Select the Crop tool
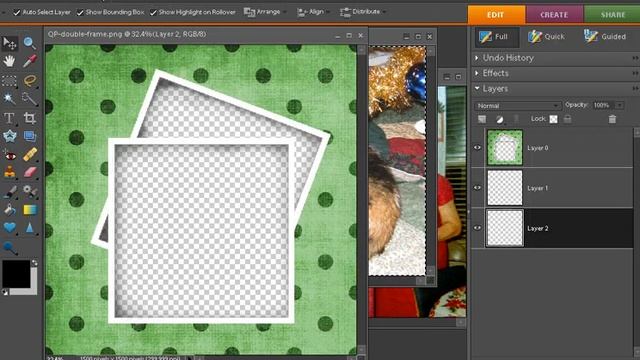Viewport: 640px width, 360px height. click(x=29, y=118)
